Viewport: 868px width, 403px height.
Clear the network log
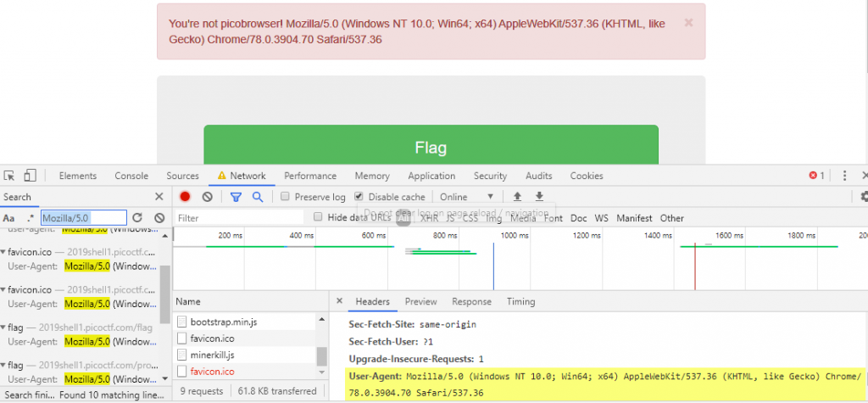(207, 197)
